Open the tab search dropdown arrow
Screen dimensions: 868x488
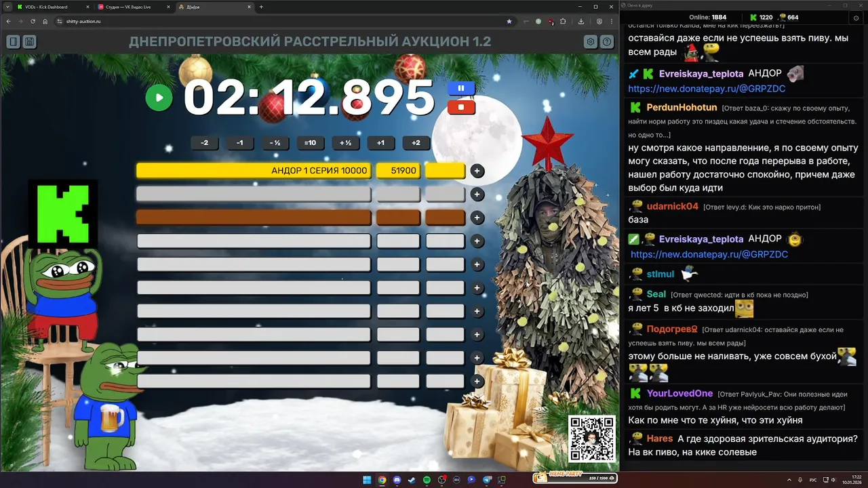tap(6, 7)
